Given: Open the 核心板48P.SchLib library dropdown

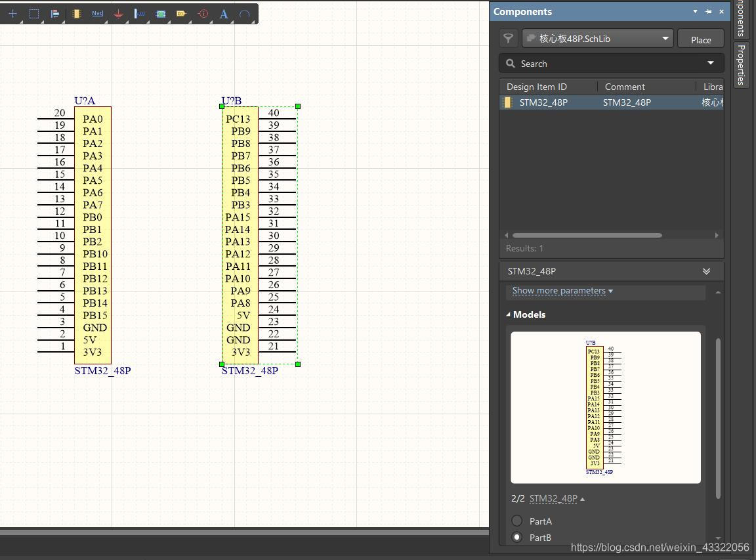Looking at the screenshot, I should 598,39.
